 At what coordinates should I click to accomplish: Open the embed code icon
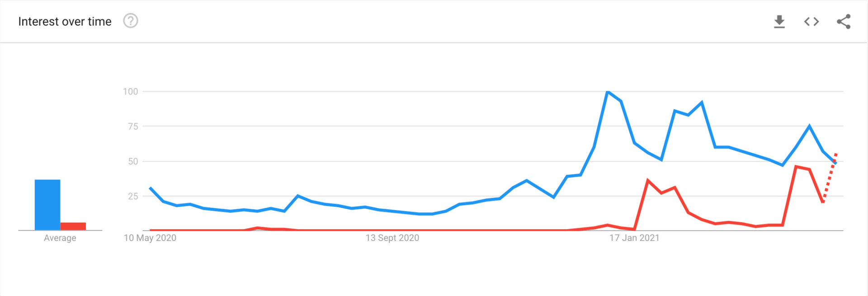(x=811, y=22)
